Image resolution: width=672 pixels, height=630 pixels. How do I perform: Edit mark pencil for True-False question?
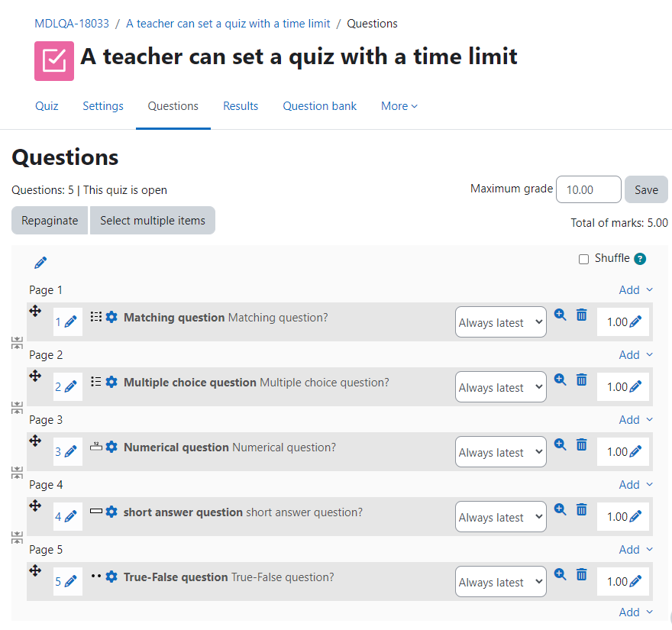click(x=636, y=582)
